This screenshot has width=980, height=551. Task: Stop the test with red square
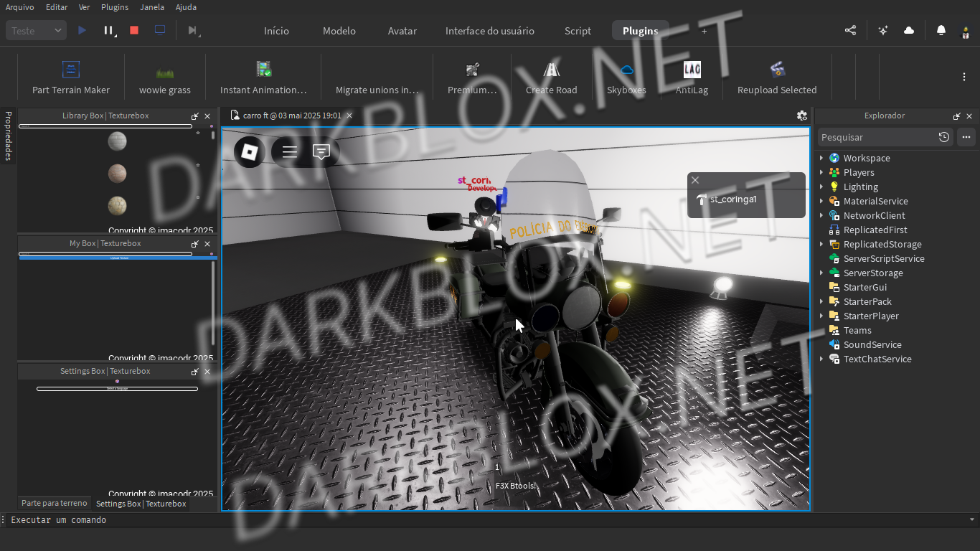point(134,30)
